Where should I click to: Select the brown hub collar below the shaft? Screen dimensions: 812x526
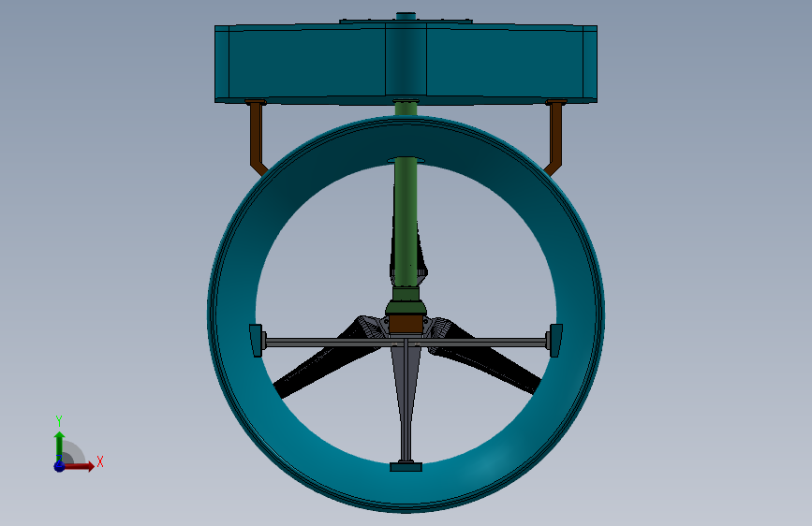coord(406,325)
